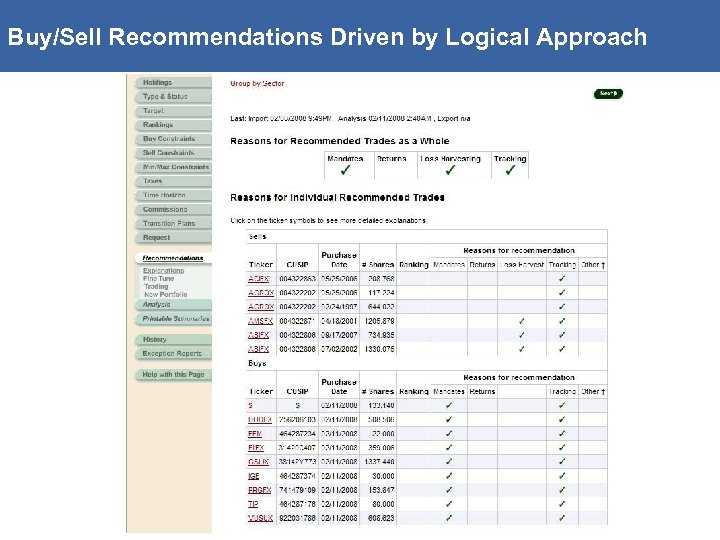Open Sell Constraints in the sidebar

(174, 153)
